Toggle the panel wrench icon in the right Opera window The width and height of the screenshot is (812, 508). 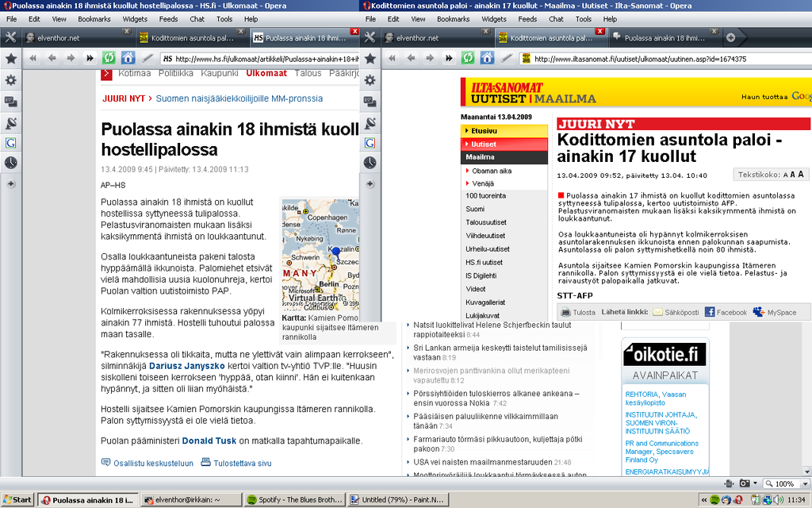click(370, 37)
